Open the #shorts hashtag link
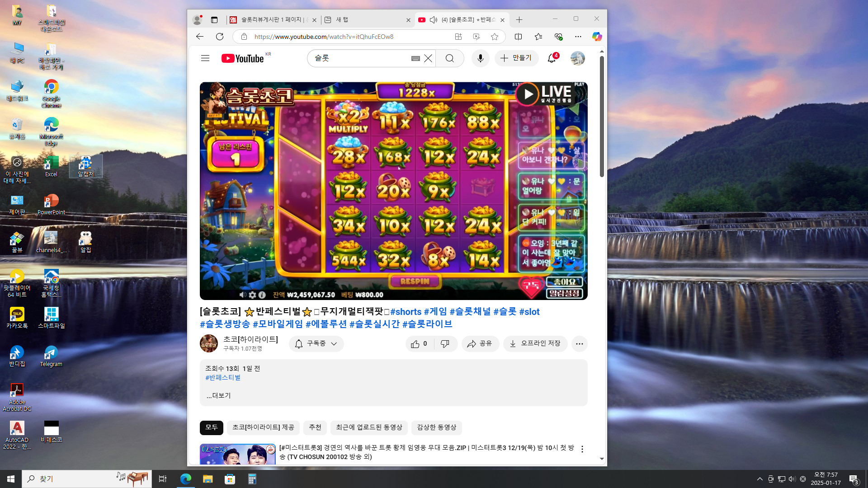This screenshot has width=868, height=488. 406,312
